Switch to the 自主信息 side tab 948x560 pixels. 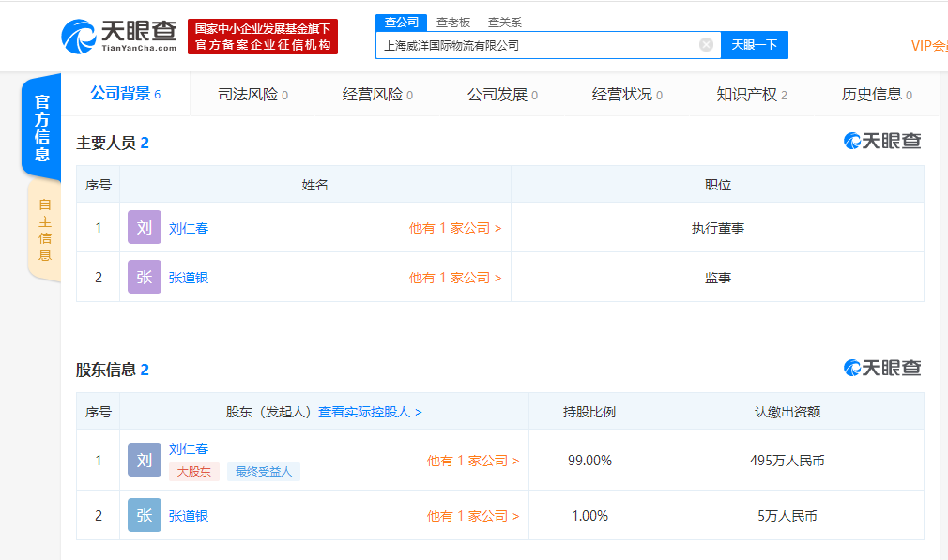(x=45, y=230)
